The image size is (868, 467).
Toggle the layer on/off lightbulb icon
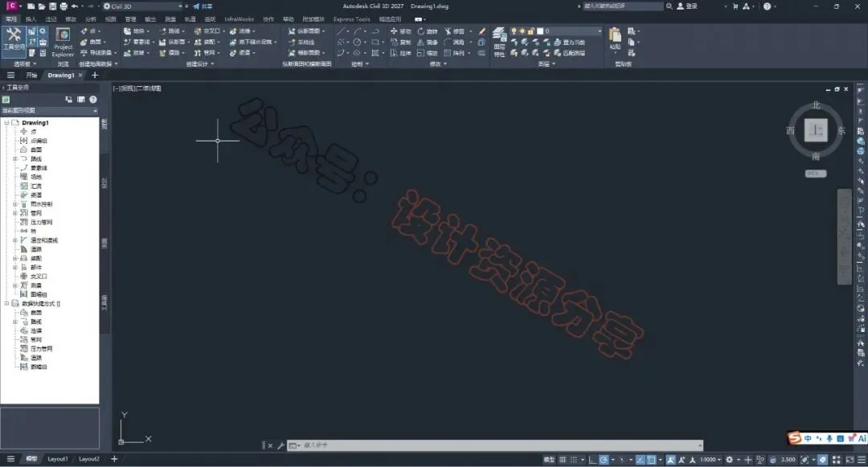[x=514, y=31]
